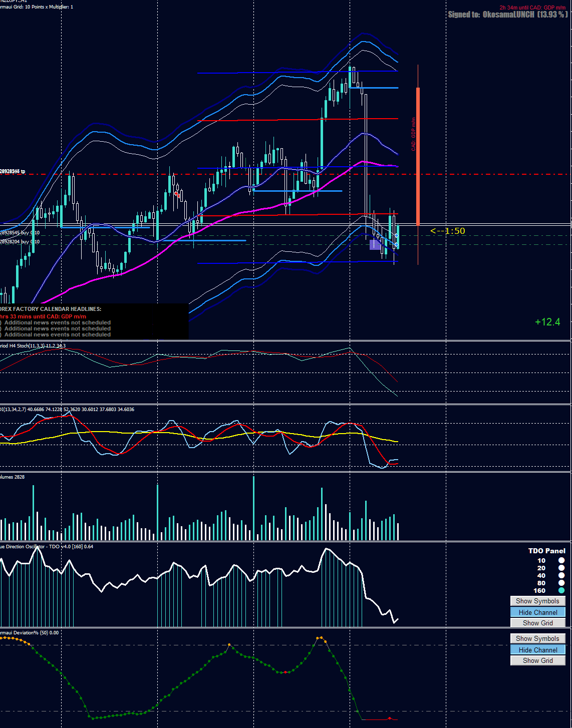Viewport: 572px width, 728px height.
Task: Click Show Symbols in the TDO oscillator pane
Action: point(538,601)
